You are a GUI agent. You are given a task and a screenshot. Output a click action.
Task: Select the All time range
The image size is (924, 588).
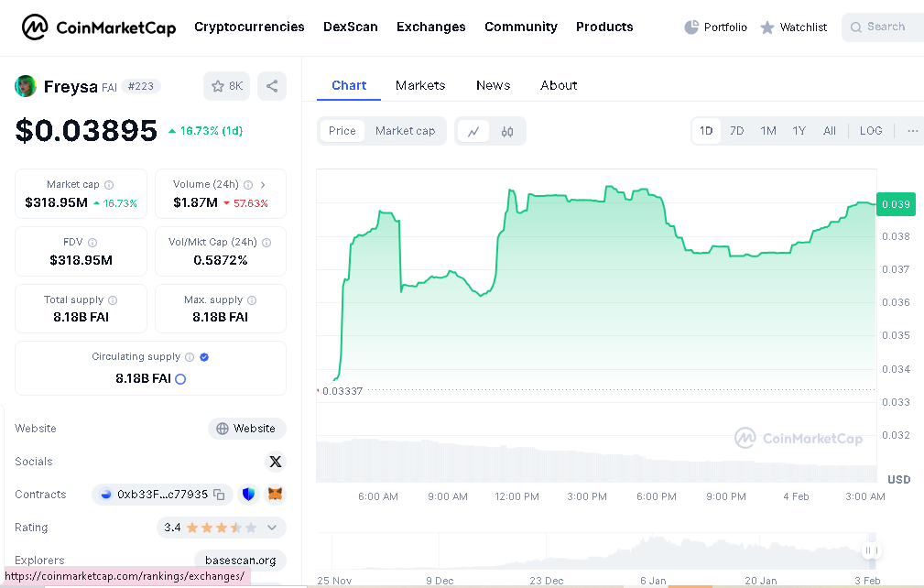click(830, 131)
